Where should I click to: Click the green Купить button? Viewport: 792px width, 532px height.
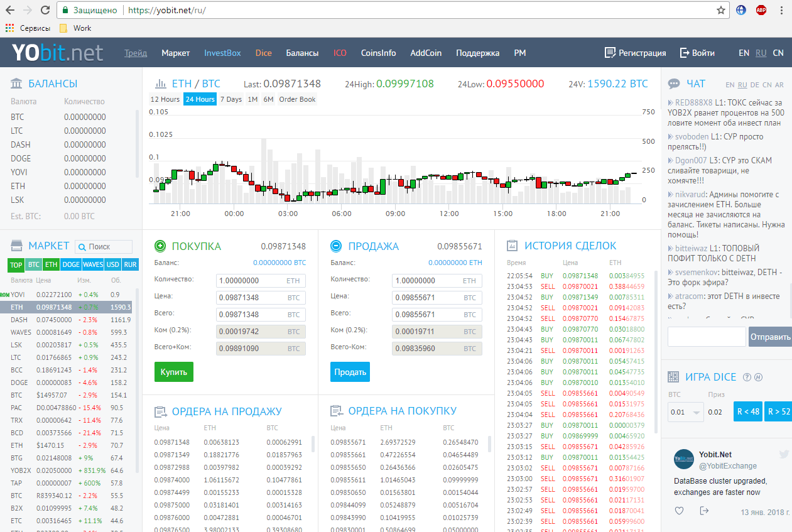pyautogui.click(x=174, y=372)
